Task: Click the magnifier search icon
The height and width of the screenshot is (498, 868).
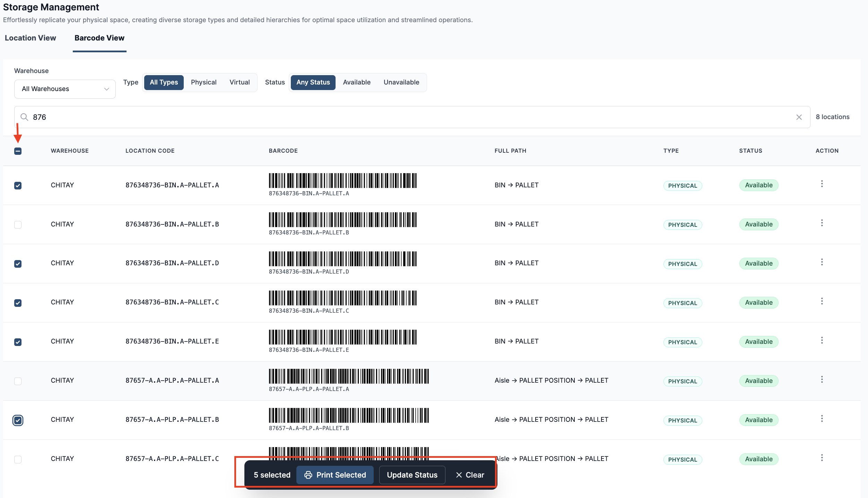Action: (x=24, y=117)
